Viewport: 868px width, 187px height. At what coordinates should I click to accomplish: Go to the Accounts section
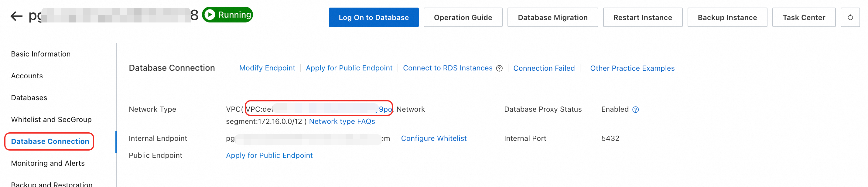point(27,76)
